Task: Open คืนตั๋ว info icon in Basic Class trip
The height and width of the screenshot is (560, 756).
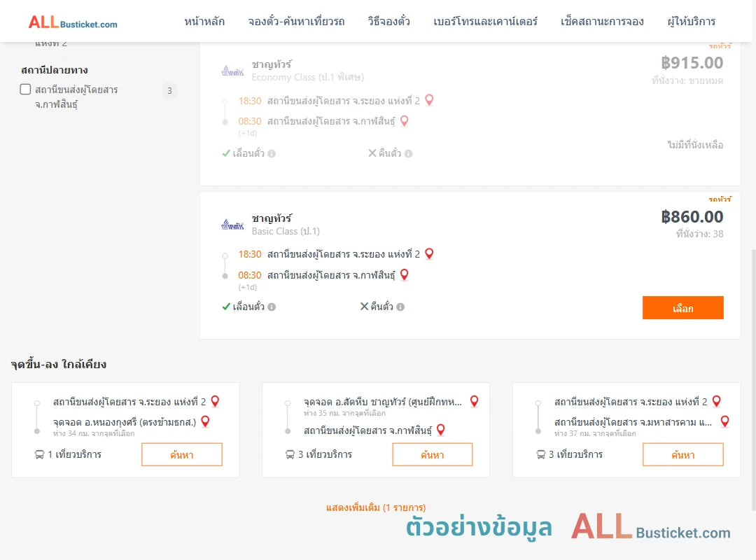Action: [x=400, y=307]
